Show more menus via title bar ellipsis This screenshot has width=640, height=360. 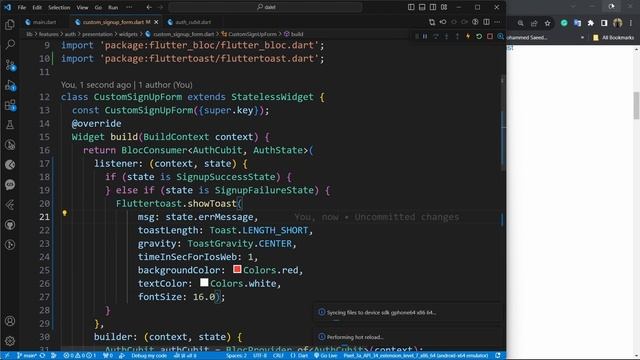(129, 7)
